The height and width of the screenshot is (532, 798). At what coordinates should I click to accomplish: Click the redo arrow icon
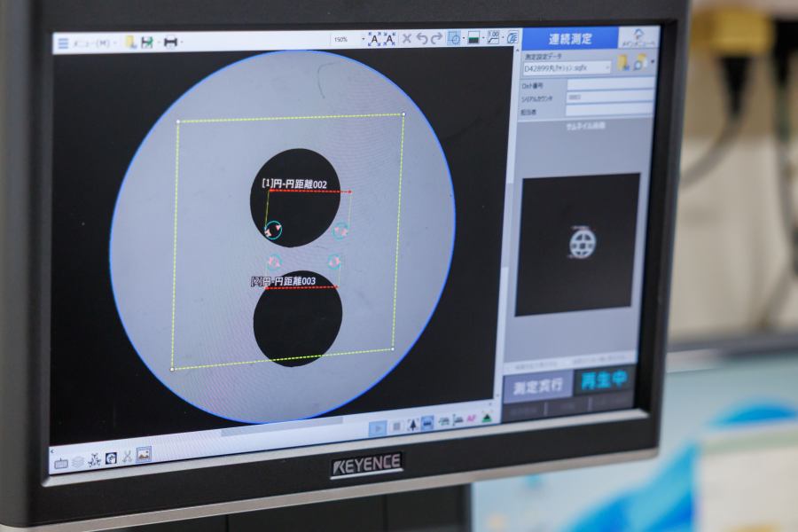click(436, 38)
